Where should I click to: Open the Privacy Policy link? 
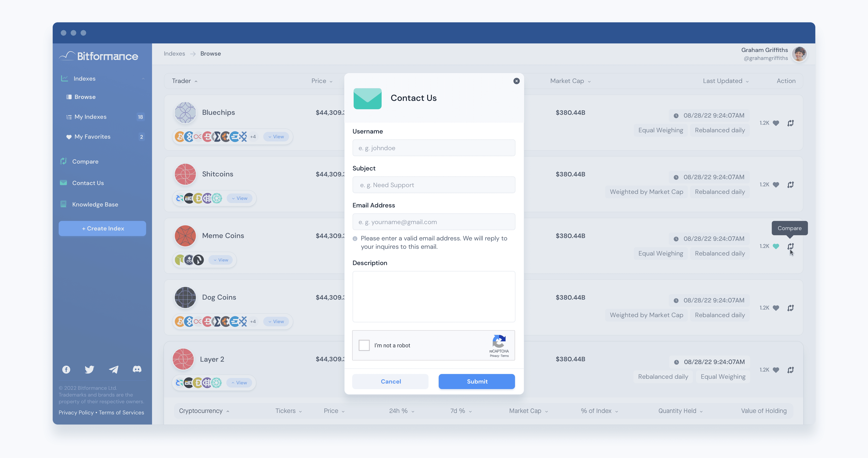click(x=76, y=413)
